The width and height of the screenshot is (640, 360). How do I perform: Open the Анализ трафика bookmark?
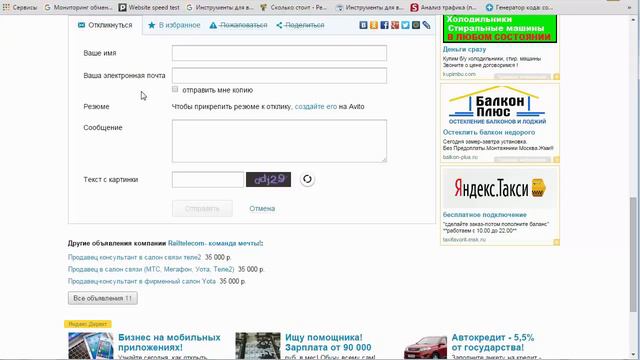coord(443,7)
